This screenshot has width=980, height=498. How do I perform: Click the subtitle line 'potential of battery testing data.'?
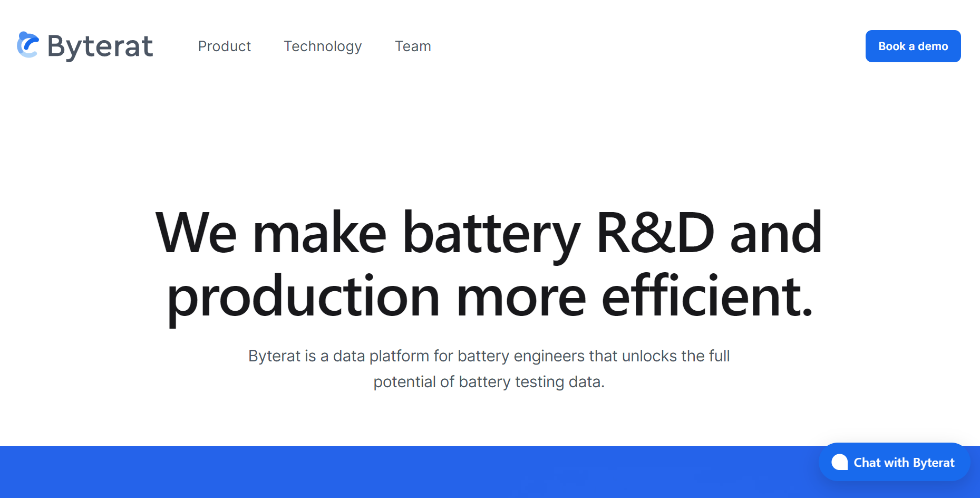click(489, 381)
